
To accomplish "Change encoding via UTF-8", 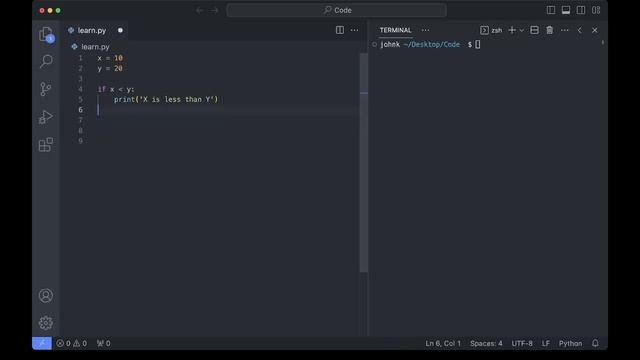I will pos(522,343).
